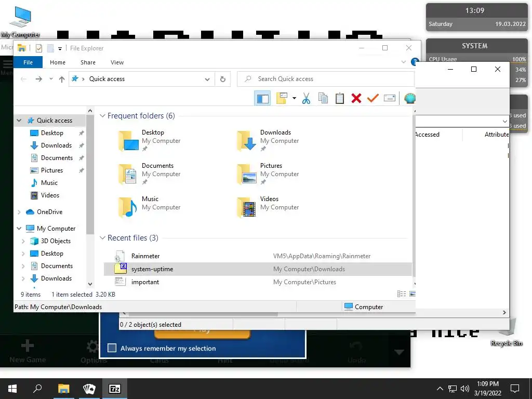Open the address bar history dropdown

(x=207, y=79)
